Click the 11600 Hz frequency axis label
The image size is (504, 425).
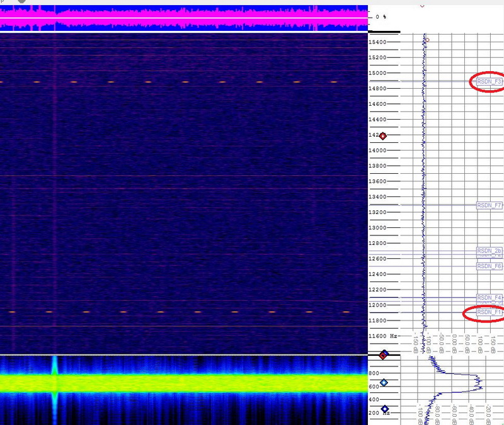coord(382,336)
